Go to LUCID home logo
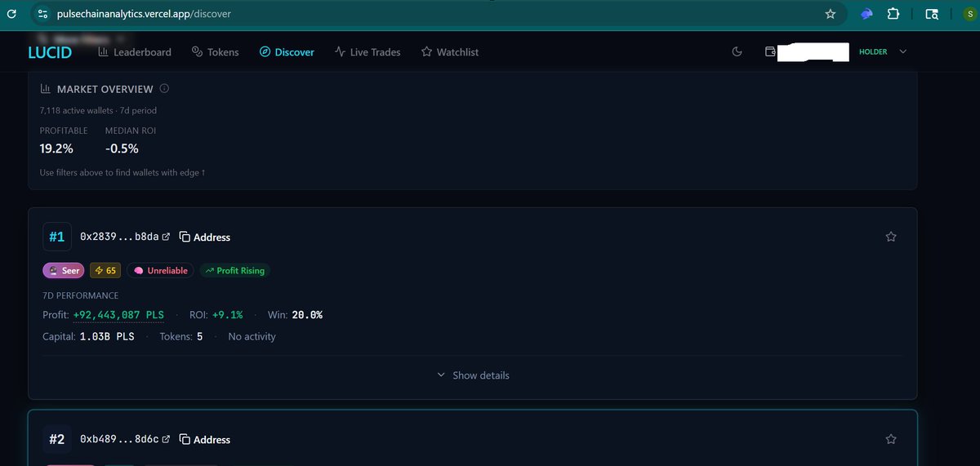The width and height of the screenshot is (980, 466). [50, 52]
